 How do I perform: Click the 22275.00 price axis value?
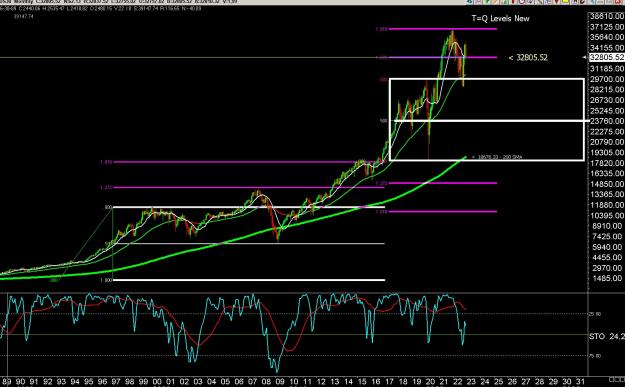click(x=607, y=132)
